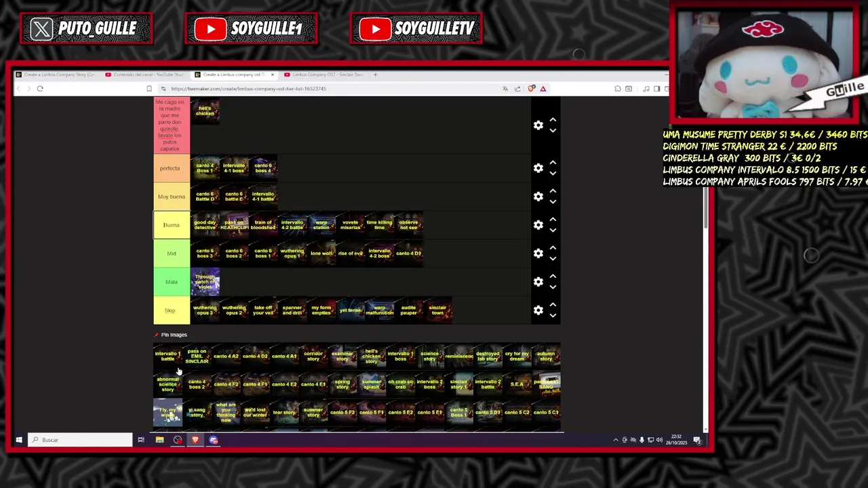Click the bookmark icon beside the URL
The image size is (868, 488).
(x=149, y=89)
